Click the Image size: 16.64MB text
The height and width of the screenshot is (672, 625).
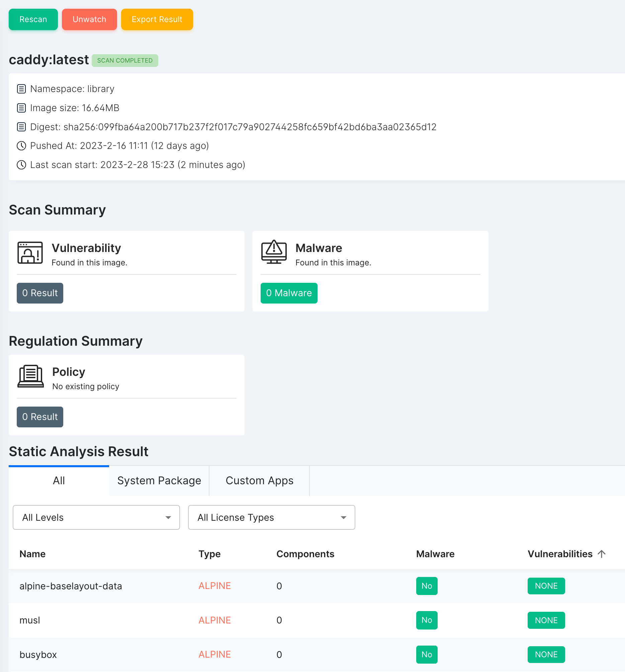[x=74, y=108]
